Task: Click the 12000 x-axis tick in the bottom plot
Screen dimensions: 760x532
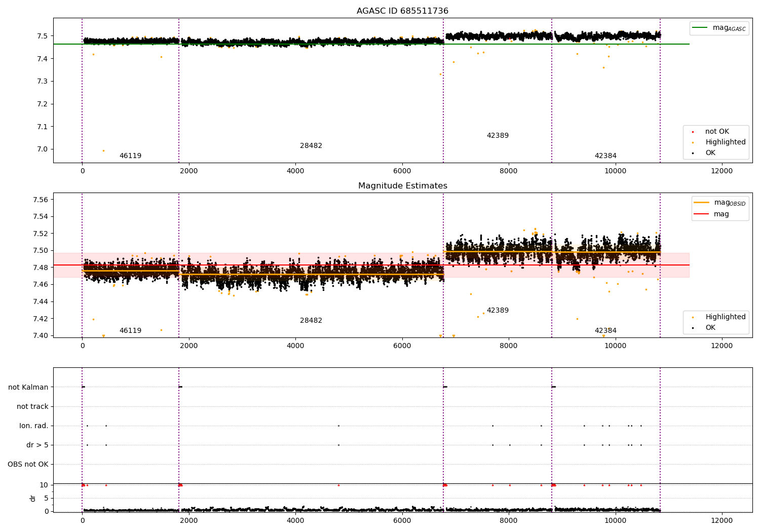Action: tap(722, 520)
